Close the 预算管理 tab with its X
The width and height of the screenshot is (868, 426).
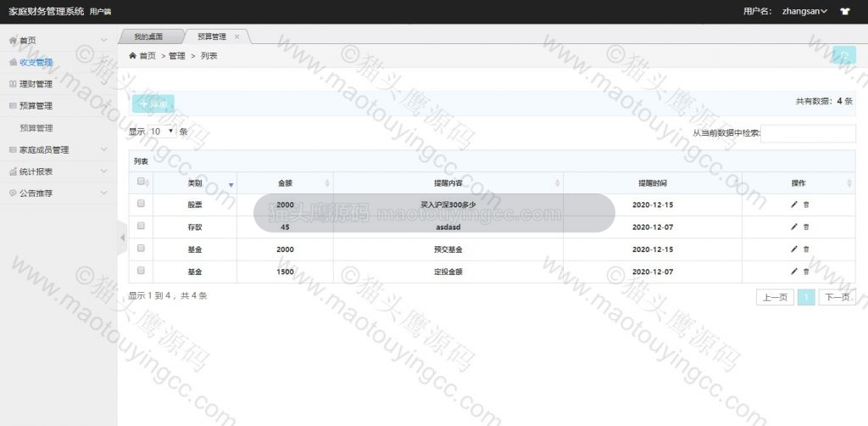click(x=237, y=36)
